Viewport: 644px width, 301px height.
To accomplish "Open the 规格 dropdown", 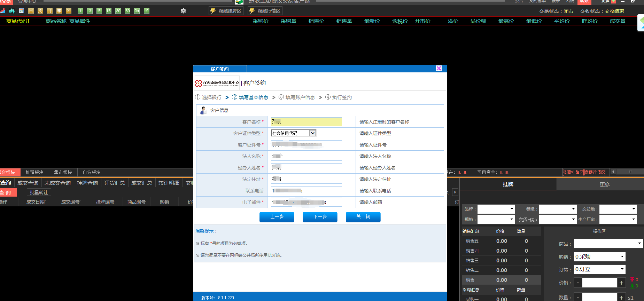I will tap(496, 220).
